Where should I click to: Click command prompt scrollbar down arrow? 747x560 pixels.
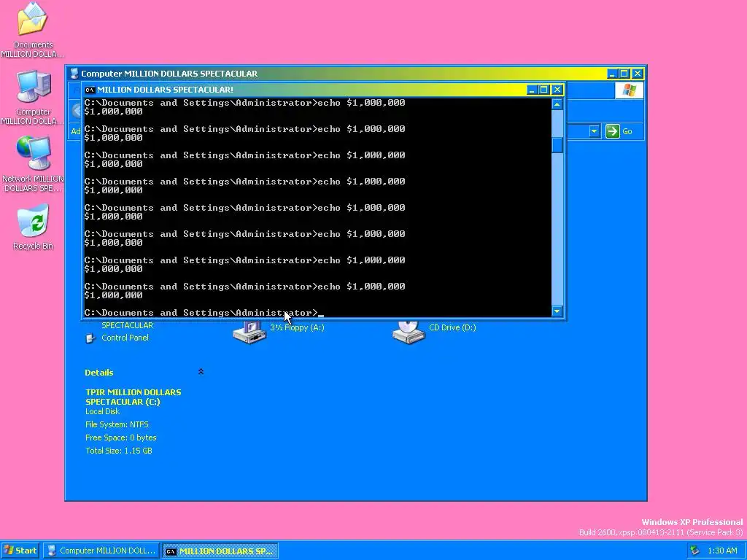(x=557, y=311)
